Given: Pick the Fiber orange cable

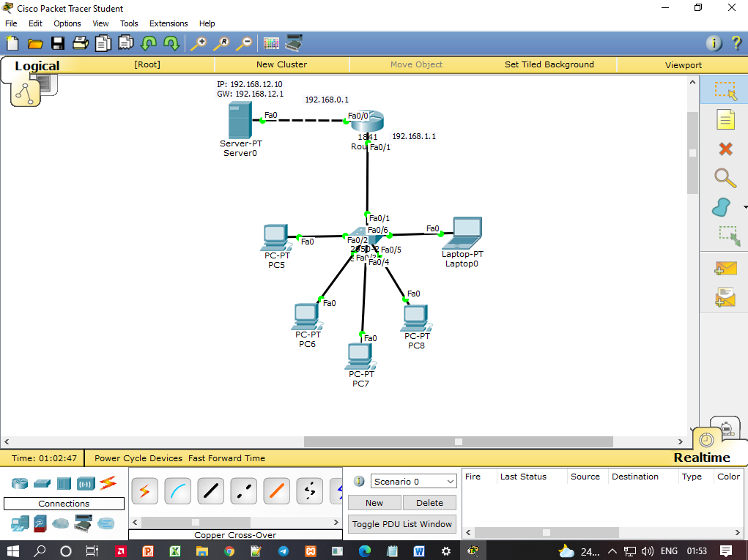Looking at the screenshot, I should pyautogui.click(x=276, y=491).
